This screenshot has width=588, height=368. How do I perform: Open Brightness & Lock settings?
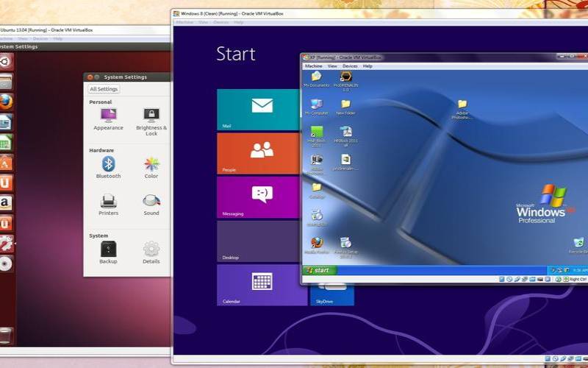click(151, 122)
